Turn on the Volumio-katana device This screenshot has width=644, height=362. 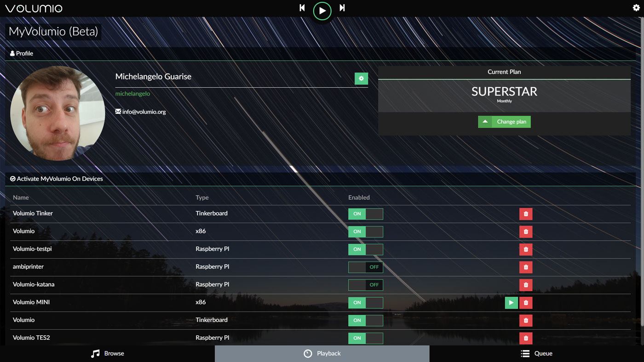point(365,285)
